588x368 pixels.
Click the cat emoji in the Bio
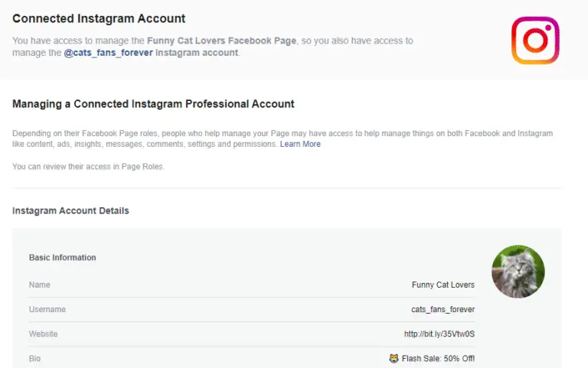[394, 359]
